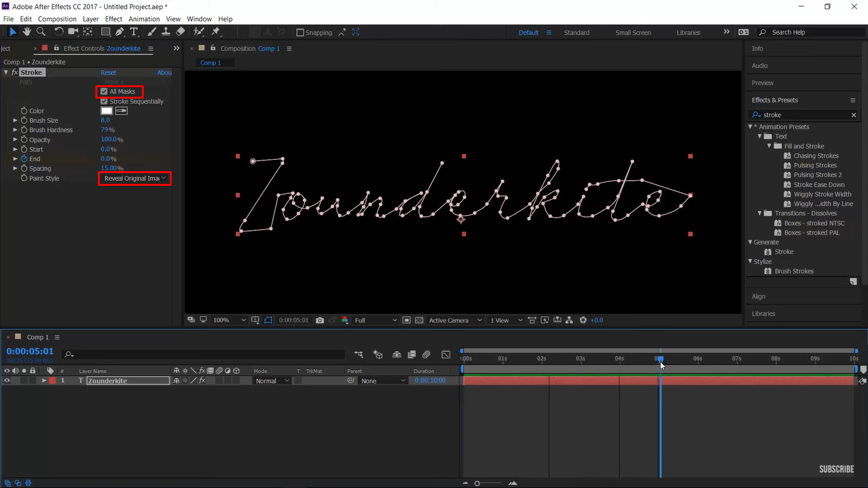Open the Graph Editor in the timeline
This screenshot has height=488, width=868.
[446, 354]
